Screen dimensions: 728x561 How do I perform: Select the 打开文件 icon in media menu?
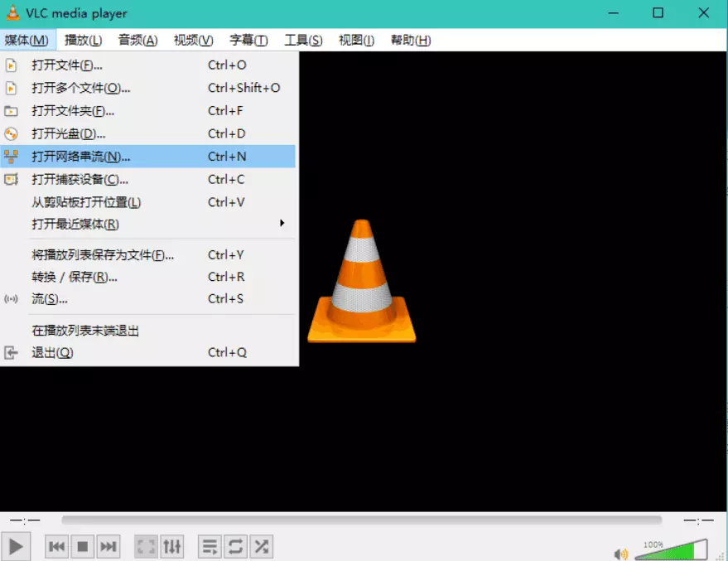(12, 65)
